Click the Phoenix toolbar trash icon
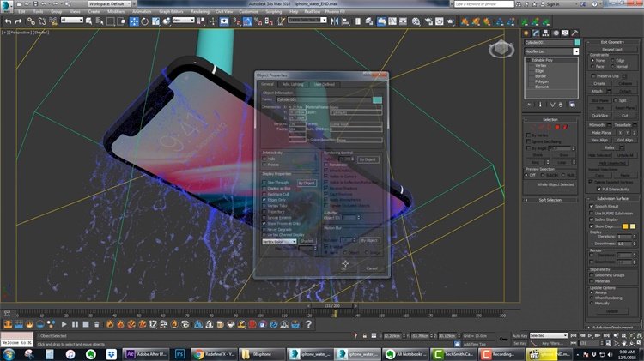Viewport: 644px width, 361px height. [x=96, y=324]
